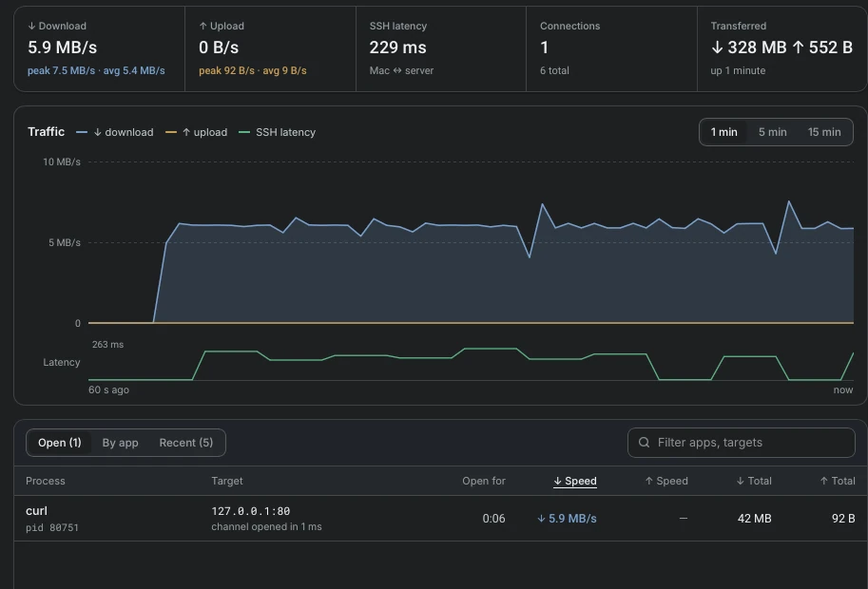The image size is (868, 589).
Task: Toggle SSH latency series in legend
Action: [277, 132]
